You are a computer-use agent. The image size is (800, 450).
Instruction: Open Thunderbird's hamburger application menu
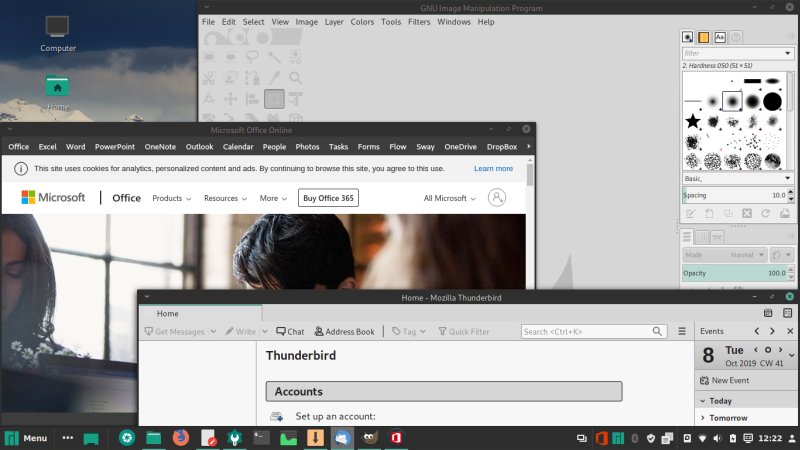[x=682, y=331]
